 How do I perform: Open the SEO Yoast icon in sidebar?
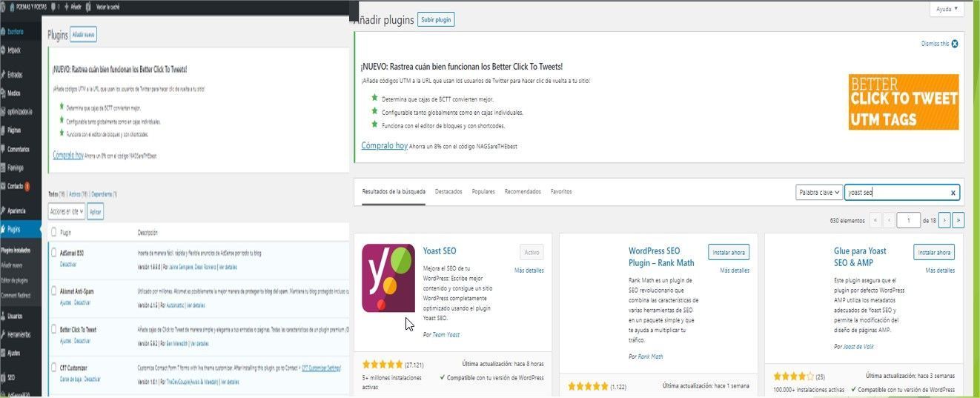coord(4,377)
